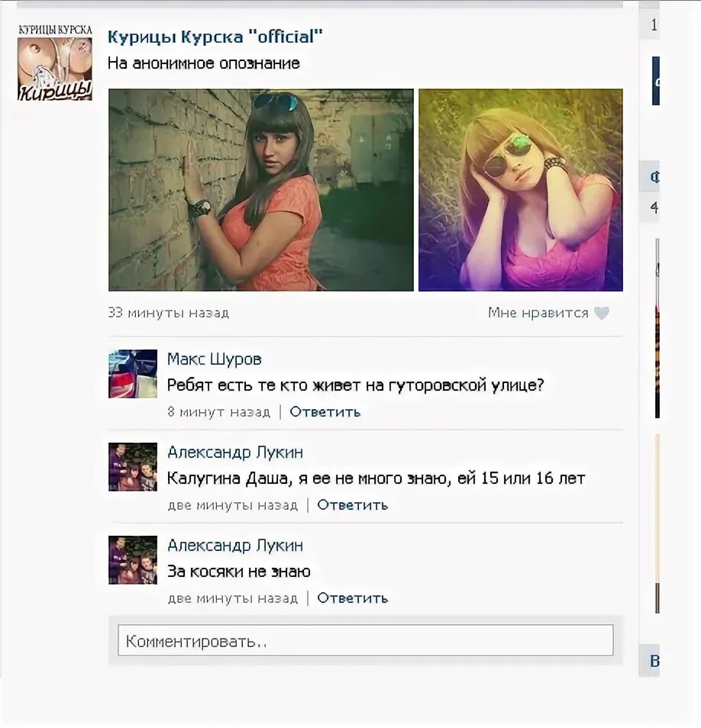
Task: Open Макс Шуров's profile name
Action: point(214,359)
